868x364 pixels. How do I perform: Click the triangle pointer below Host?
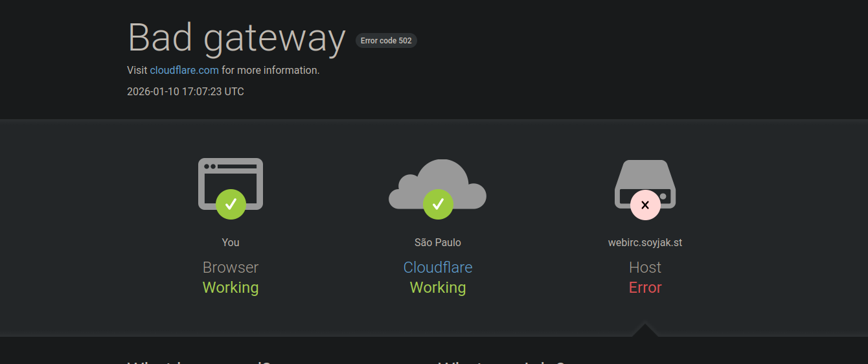[645, 330]
